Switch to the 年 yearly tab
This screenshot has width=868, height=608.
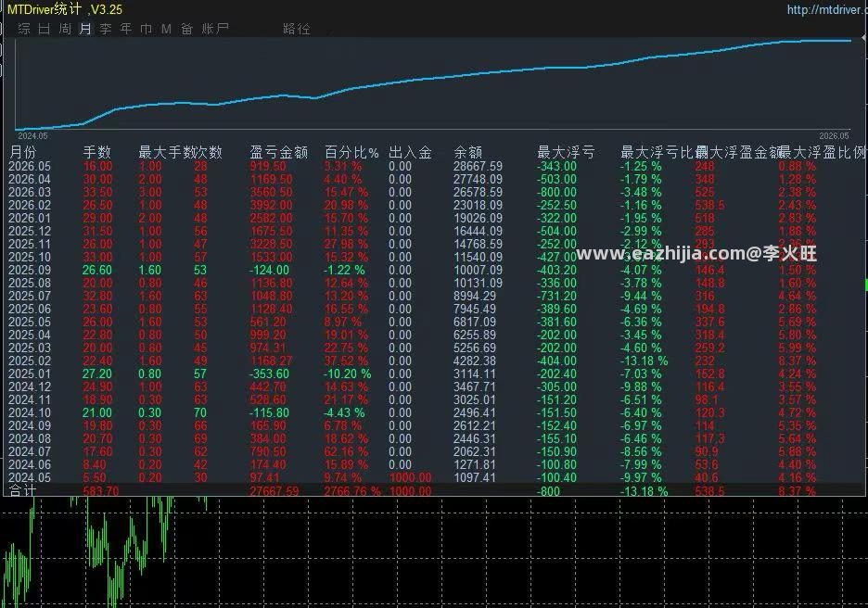click(126, 29)
